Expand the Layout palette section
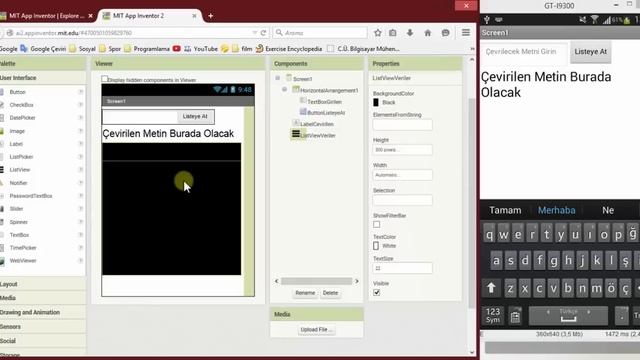640x360 pixels. pyautogui.click(x=9, y=284)
